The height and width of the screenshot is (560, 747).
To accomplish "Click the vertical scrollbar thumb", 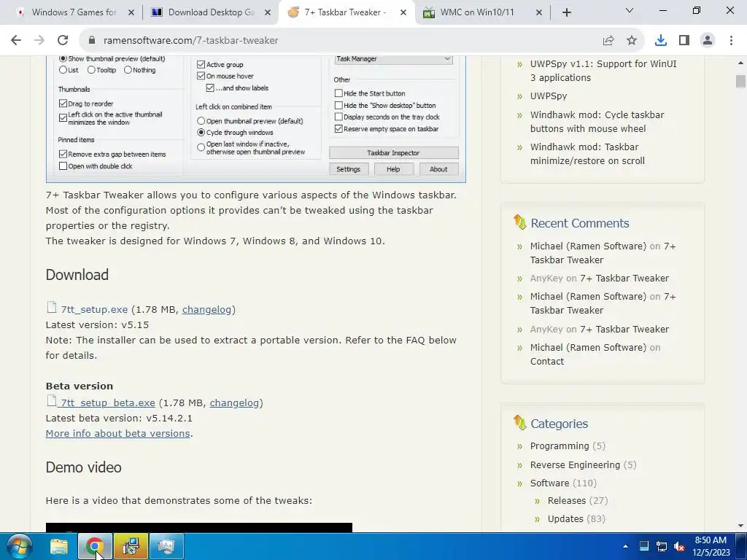I will (740, 81).
